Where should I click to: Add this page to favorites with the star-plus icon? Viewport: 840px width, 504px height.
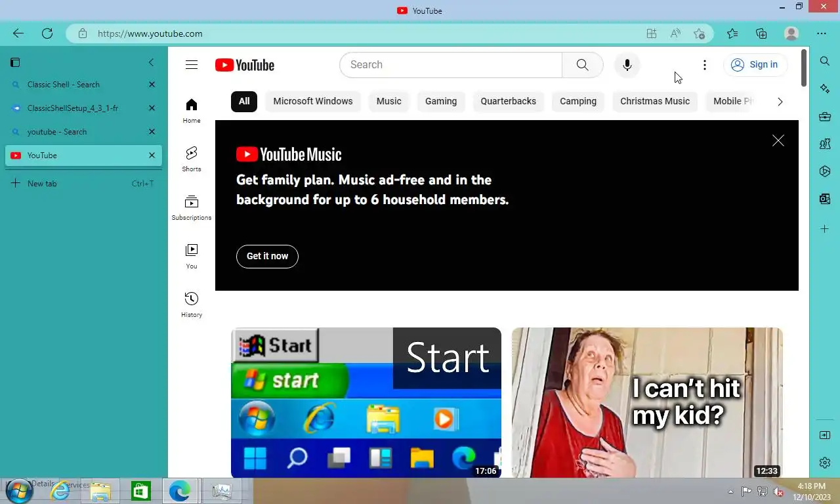click(x=700, y=33)
